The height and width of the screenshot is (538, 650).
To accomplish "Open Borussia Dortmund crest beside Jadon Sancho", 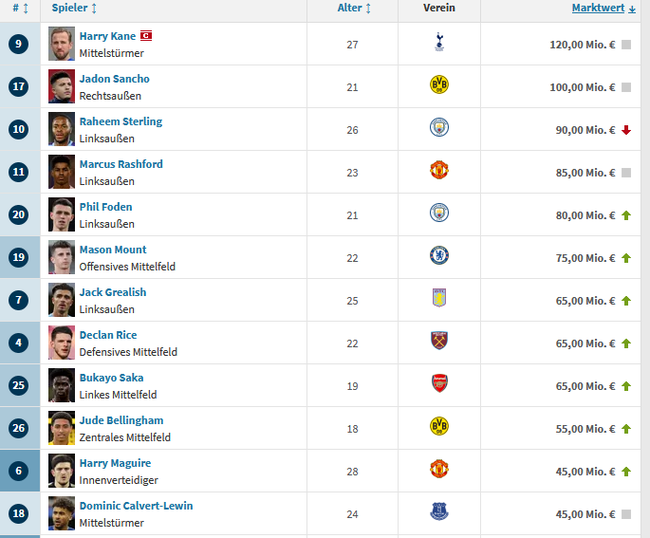I will 439,85.
